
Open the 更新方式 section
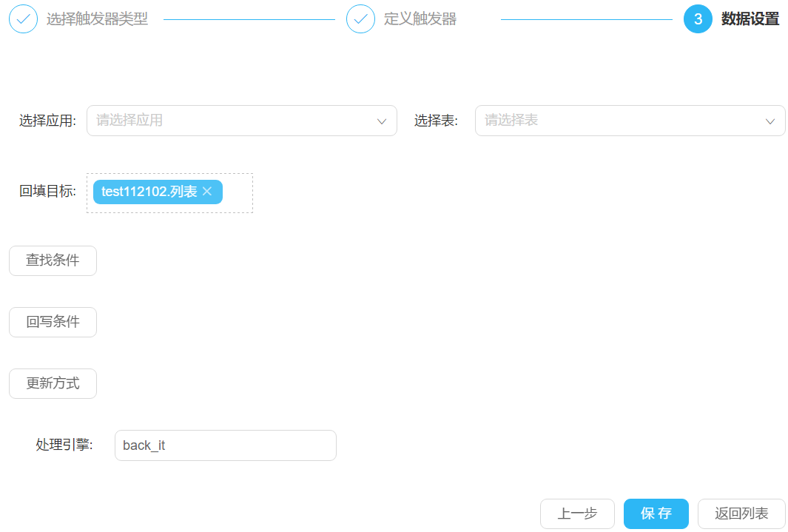coord(53,383)
